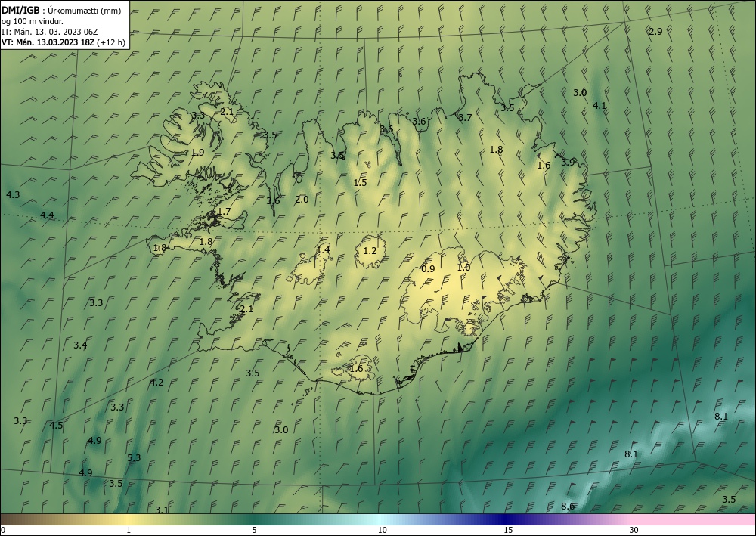Click the 1.5 value in north Iceland
756x536 pixels.
pos(360,183)
